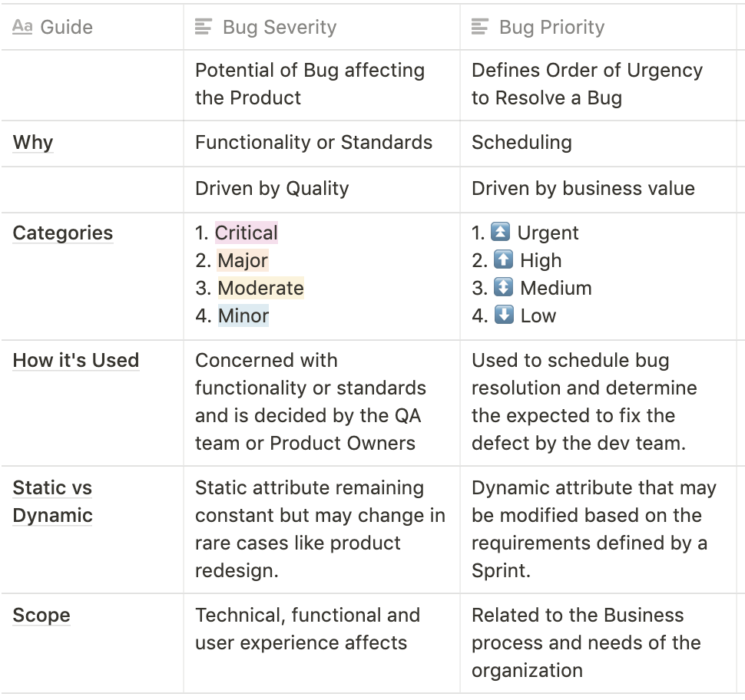This screenshot has height=700, width=745.
Task: Click the up-down arrow Medium emoji
Action: [x=503, y=287]
